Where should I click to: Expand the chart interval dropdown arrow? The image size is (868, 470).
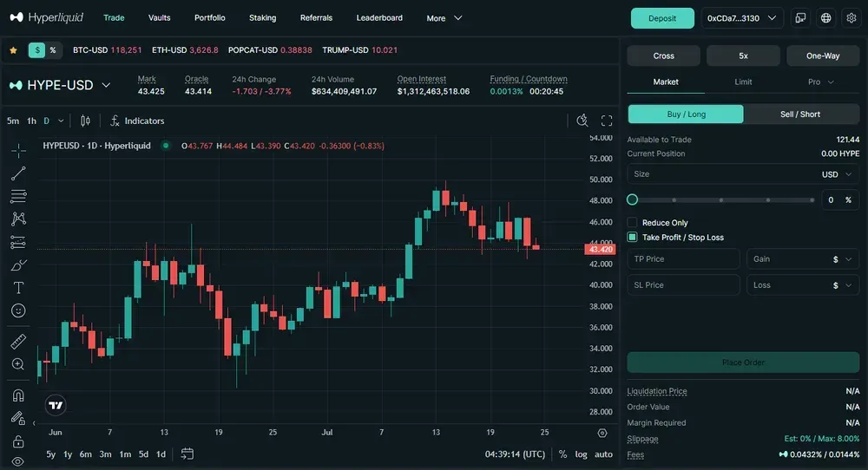(61, 121)
